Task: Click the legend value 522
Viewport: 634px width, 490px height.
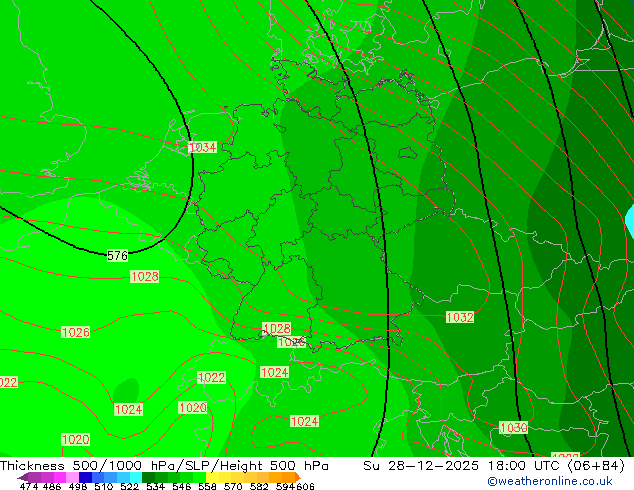Action: coord(129,486)
